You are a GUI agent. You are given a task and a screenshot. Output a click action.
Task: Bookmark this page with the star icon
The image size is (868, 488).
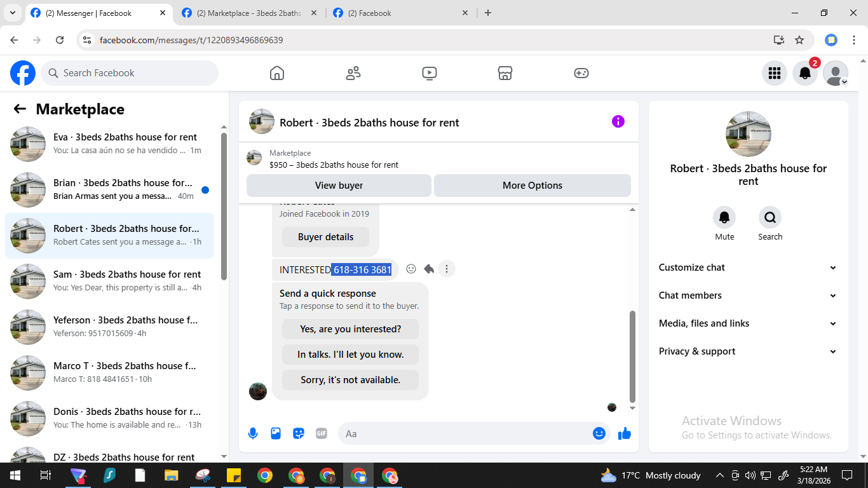[799, 40]
